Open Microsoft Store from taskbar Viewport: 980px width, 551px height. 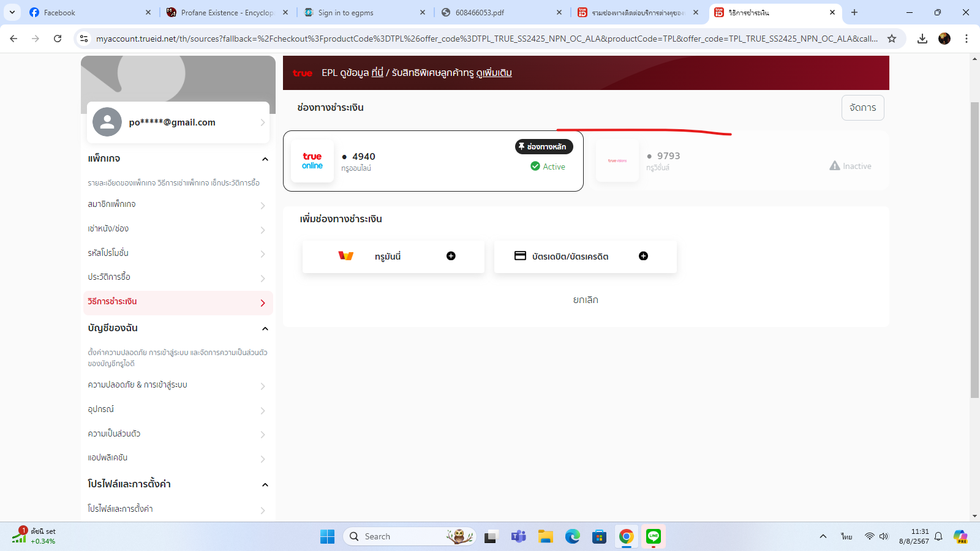pos(599,536)
